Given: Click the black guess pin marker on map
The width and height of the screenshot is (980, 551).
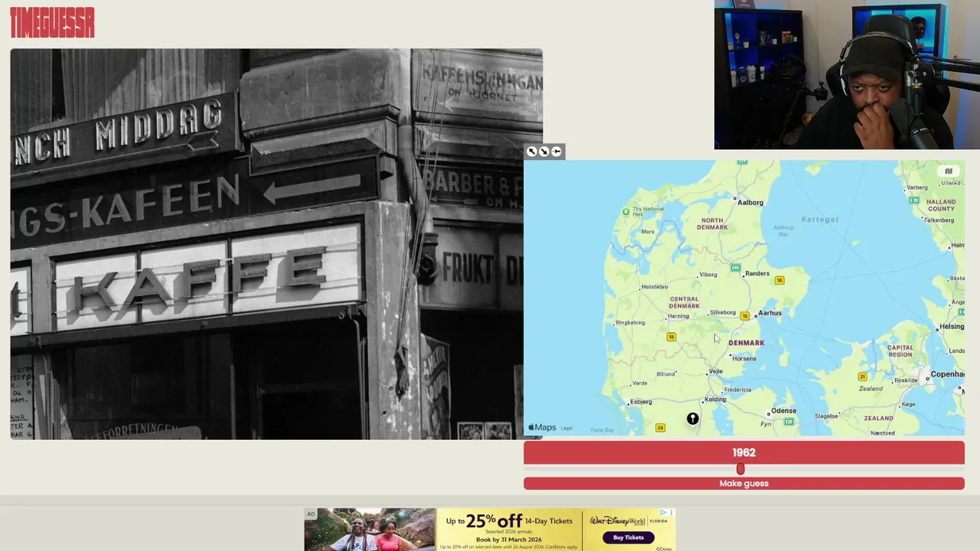Looking at the screenshot, I should (x=692, y=419).
